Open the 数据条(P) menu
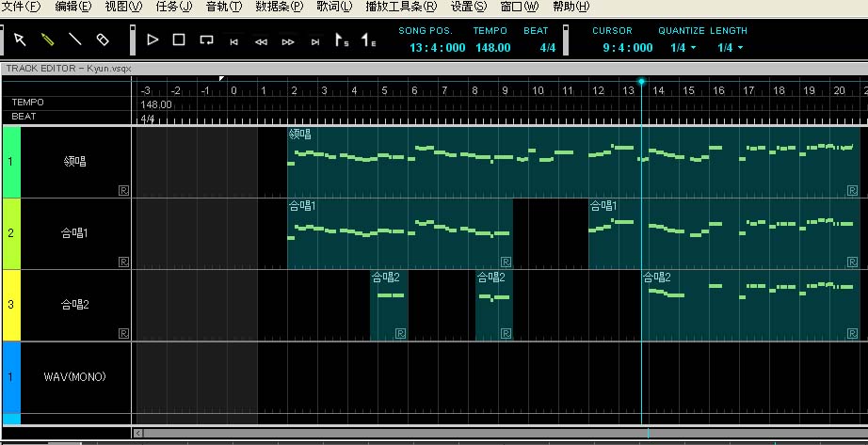 point(280,7)
